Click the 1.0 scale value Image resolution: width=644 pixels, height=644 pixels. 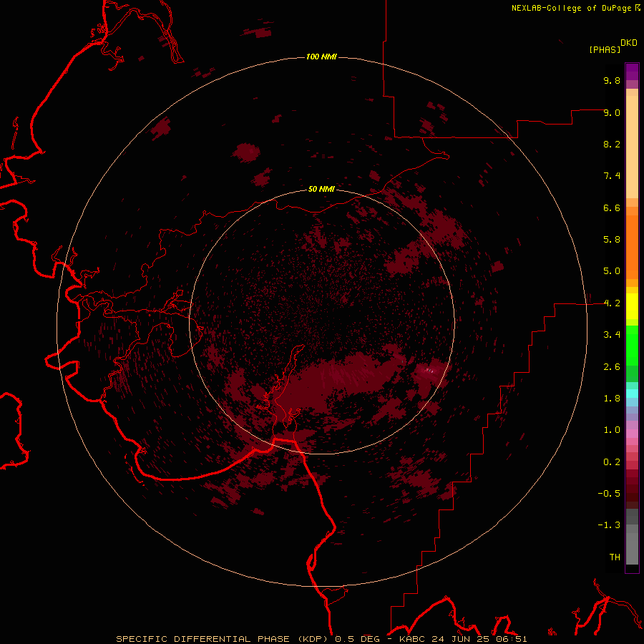coord(612,430)
